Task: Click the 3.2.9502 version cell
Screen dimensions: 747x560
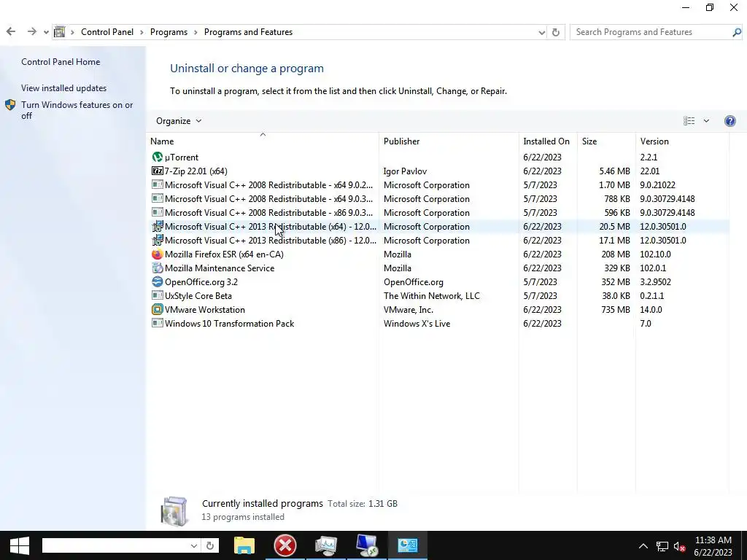Action: pyautogui.click(x=655, y=282)
